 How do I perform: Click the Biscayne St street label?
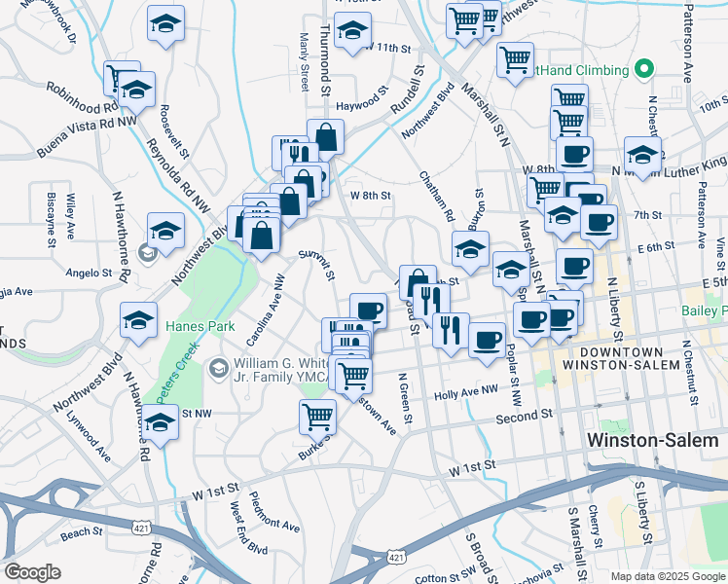click(x=51, y=220)
